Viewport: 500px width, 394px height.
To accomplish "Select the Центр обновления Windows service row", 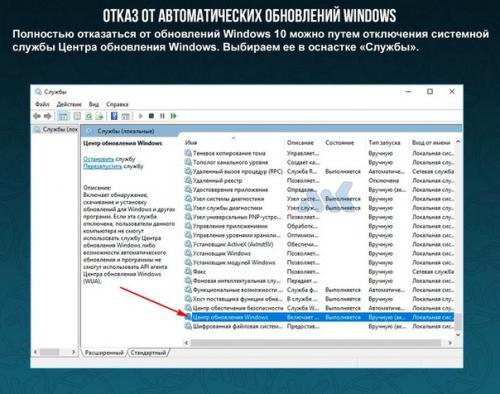I will coord(319,317).
